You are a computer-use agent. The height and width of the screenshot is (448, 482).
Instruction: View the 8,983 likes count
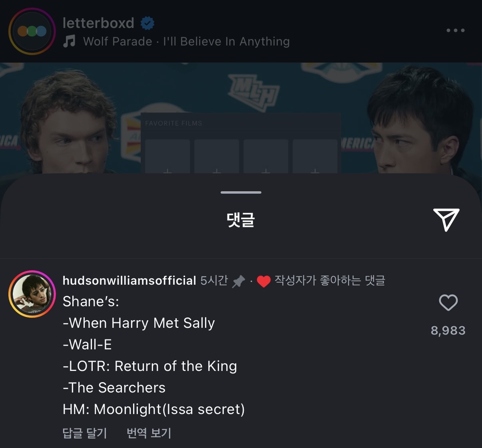coord(448,331)
